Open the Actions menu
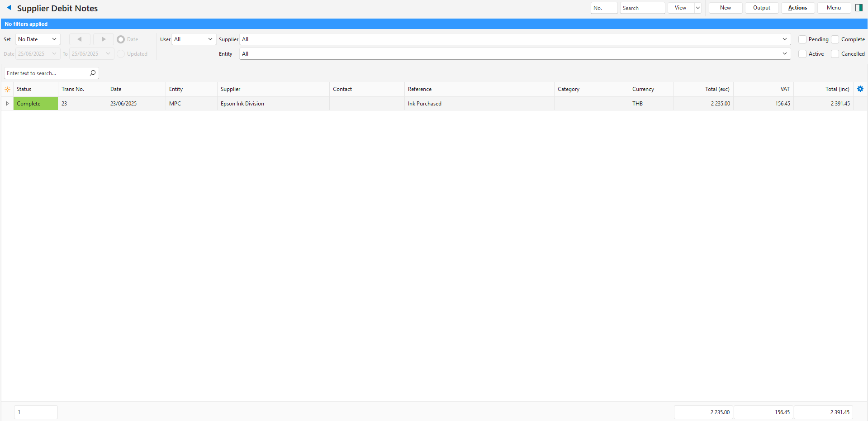The height and width of the screenshot is (421, 868). 797,8
